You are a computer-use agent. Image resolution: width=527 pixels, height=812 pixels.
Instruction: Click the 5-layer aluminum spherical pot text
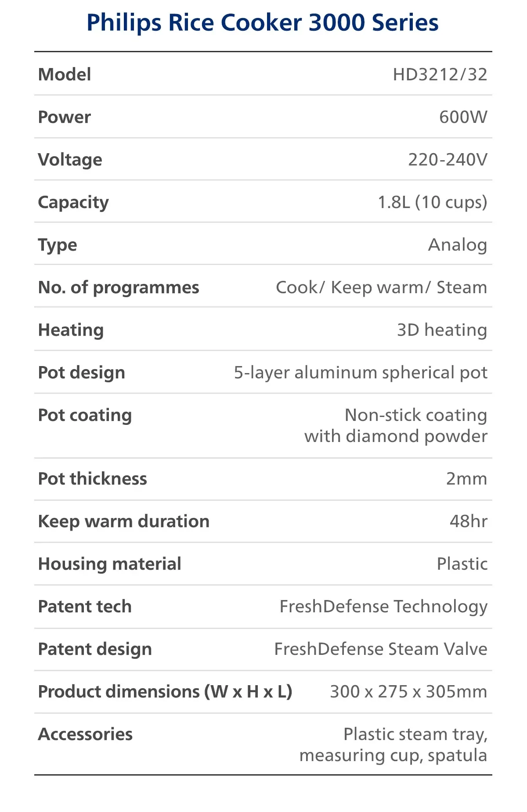360,373
